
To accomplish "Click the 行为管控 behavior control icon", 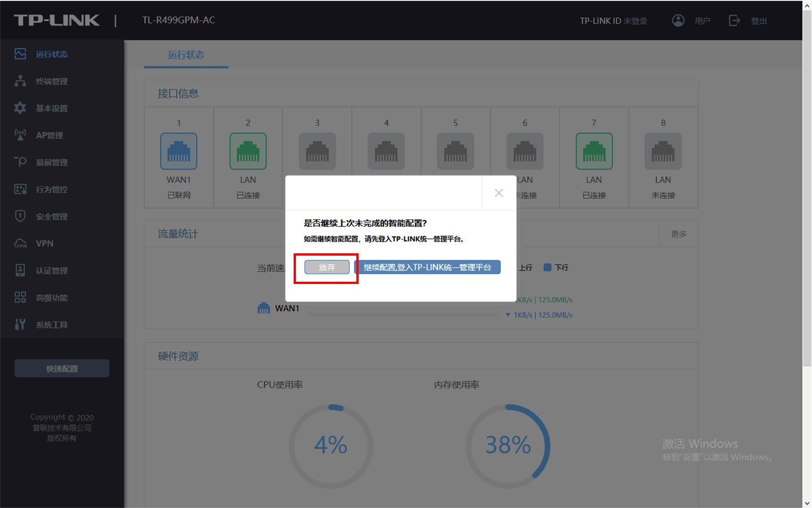I will point(20,189).
